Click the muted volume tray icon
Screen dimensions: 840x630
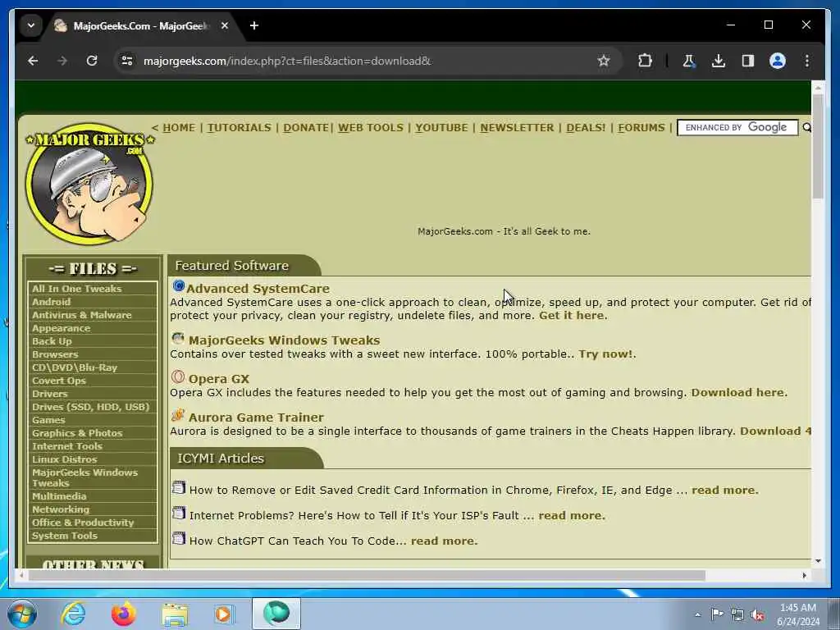[757, 615]
